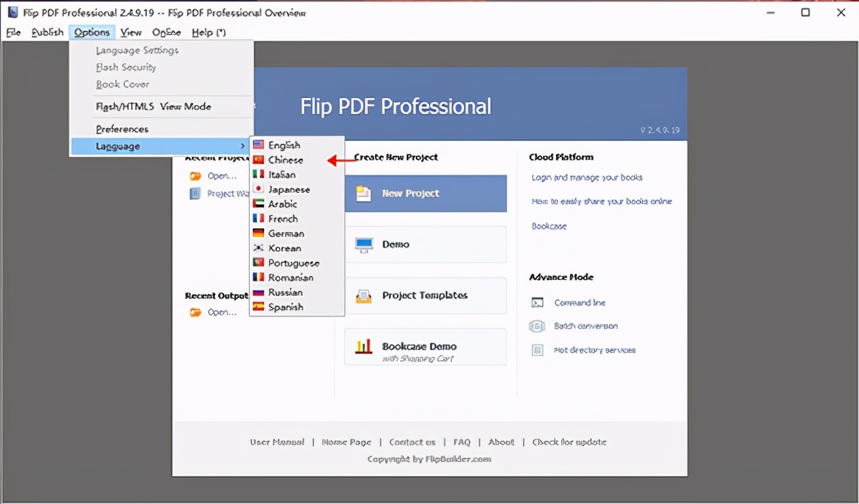859x504 pixels.
Task: Click the Demo monitor icon
Action: coord(364,245)
